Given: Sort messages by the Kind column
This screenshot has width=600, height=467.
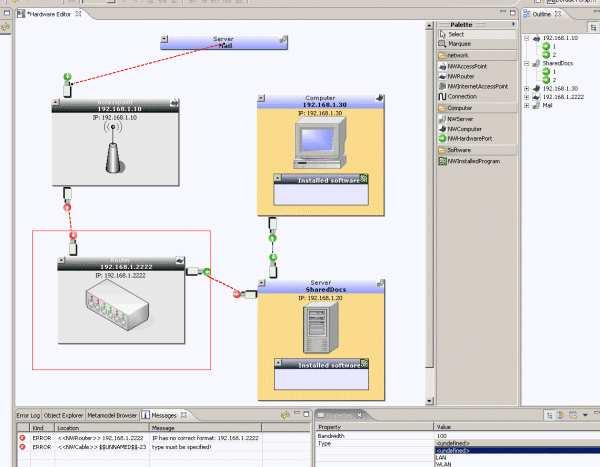Looking at the screenshot, I should (42, 428).
